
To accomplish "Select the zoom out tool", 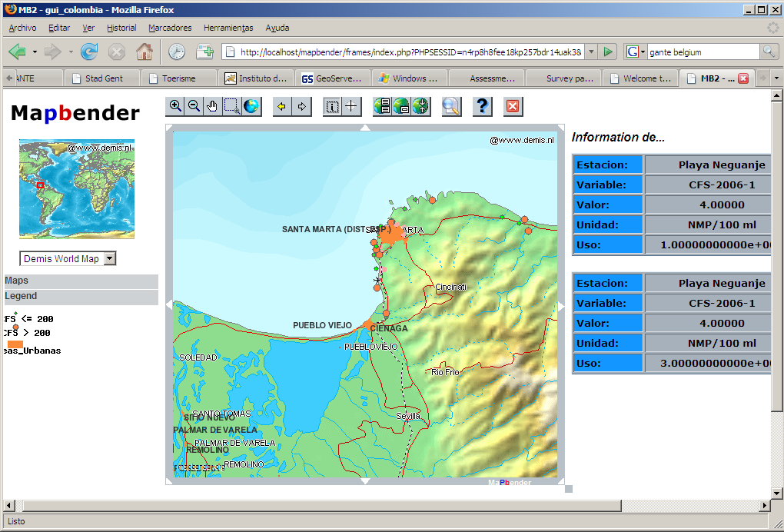I will (194, 106).
